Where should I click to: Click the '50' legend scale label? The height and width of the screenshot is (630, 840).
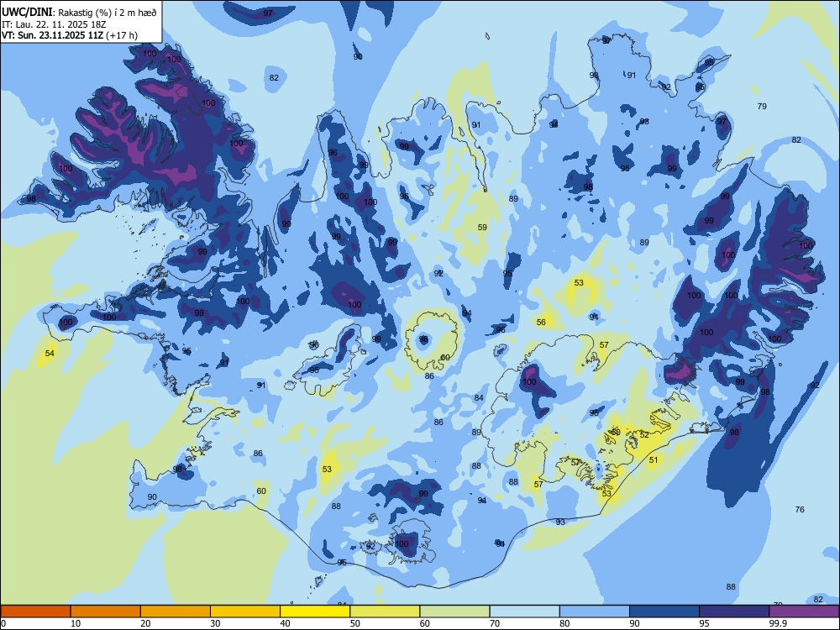[x=355, y=623]
